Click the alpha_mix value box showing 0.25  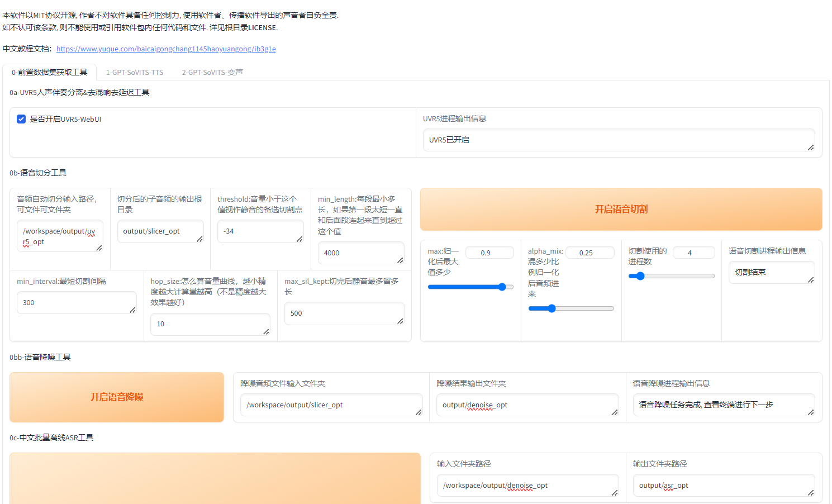(x=590, y=252)
